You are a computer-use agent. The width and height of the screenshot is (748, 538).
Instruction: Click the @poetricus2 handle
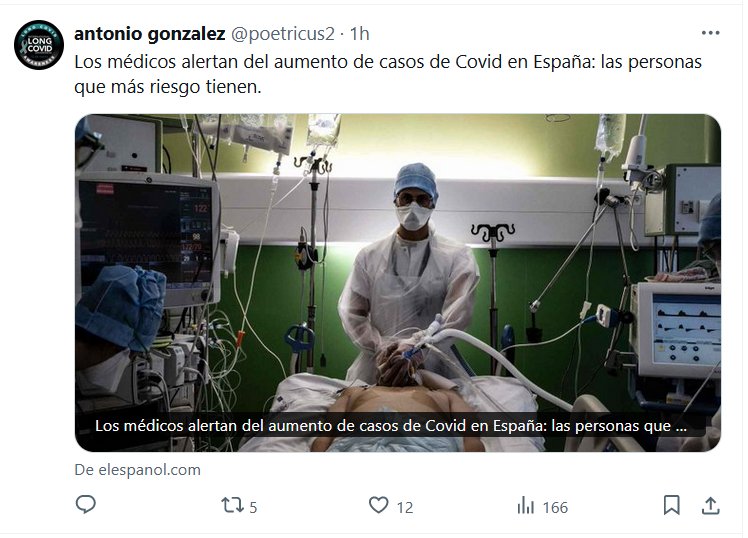tap(283, 34)
